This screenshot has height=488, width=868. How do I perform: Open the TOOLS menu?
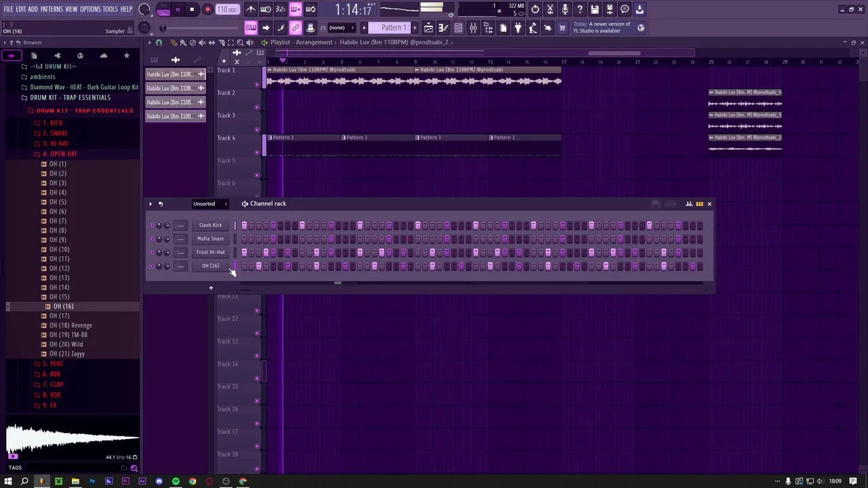point(111,9)
